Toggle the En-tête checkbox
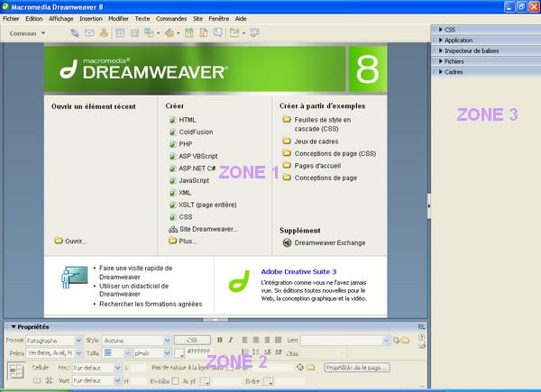Viewport: 541px width, 392px height. tap(175, 381)
